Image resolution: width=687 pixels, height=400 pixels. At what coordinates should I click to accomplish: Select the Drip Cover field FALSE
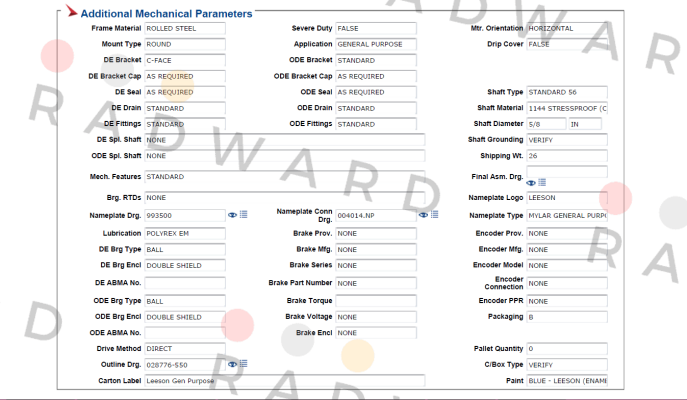567,44
